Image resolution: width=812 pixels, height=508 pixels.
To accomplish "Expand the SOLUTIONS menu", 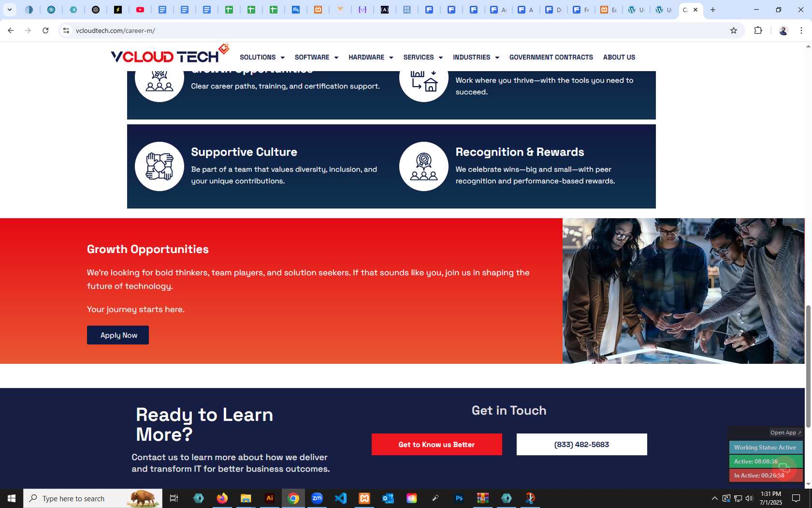I will [262, 57].
